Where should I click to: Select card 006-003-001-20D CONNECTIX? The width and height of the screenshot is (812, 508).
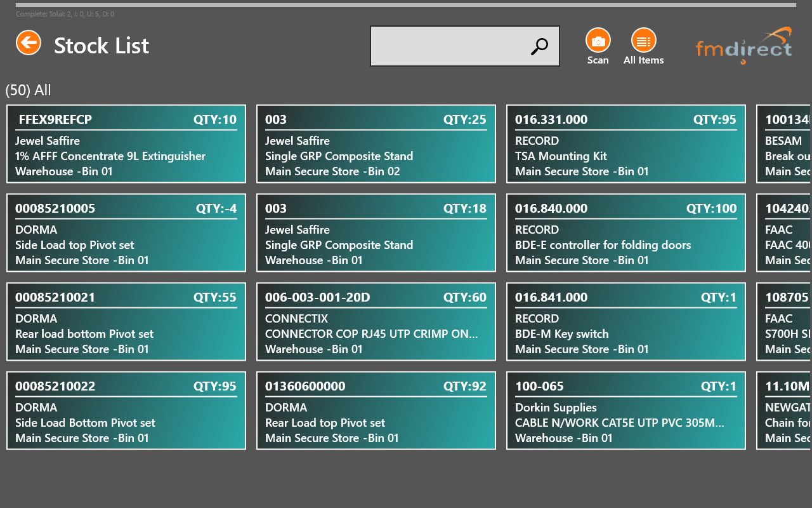pyautogui.click(x=376, y=322)
